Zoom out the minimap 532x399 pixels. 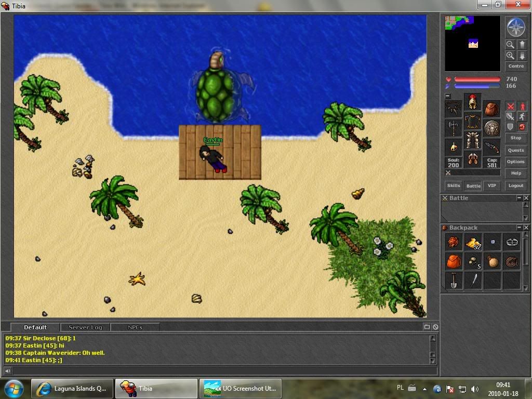(510, 45)
